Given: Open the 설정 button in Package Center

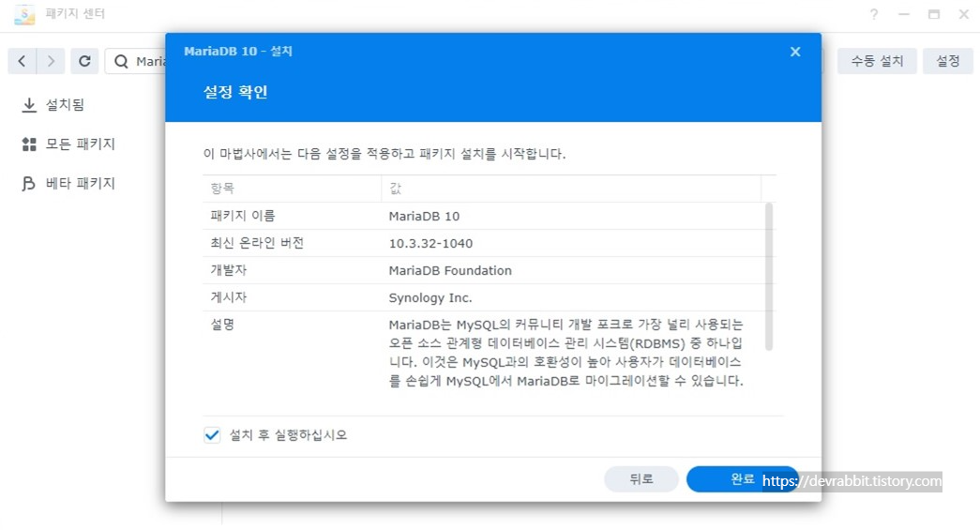Looking at the screenshot, I should pyautogui.click(x=947, y=61).
